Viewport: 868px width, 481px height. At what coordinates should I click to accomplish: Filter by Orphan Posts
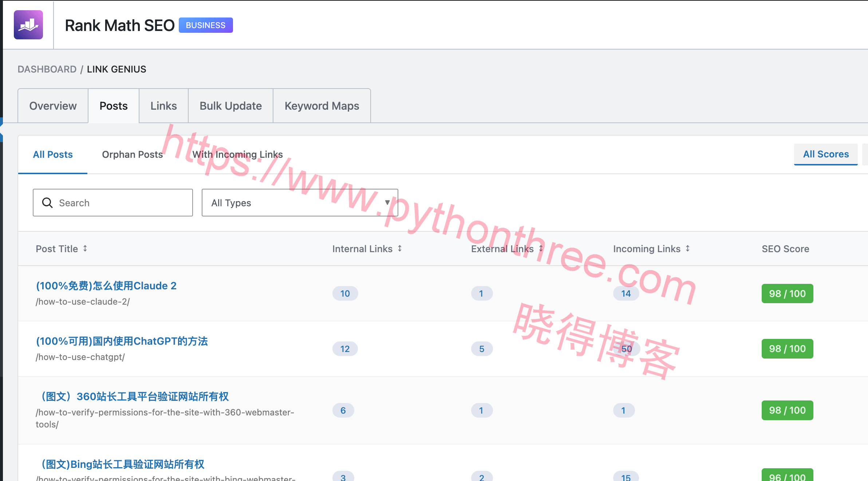point(132,155)
